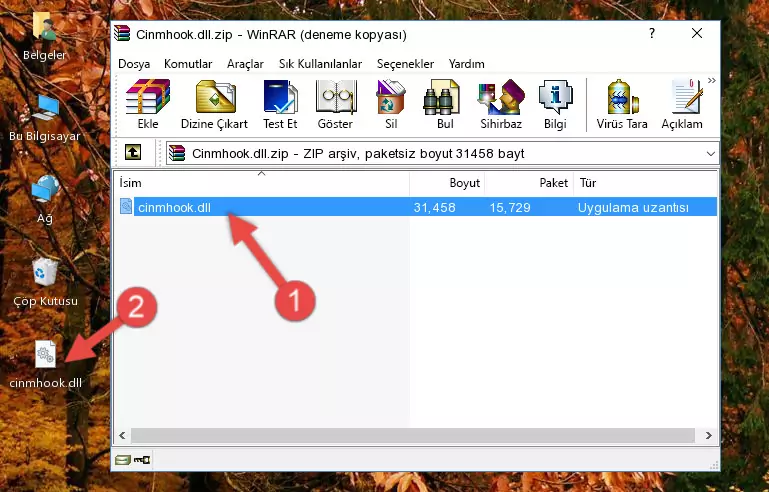Click the 15,729 packed size value
The image size is (769, 492).
[x=510, y=207]
